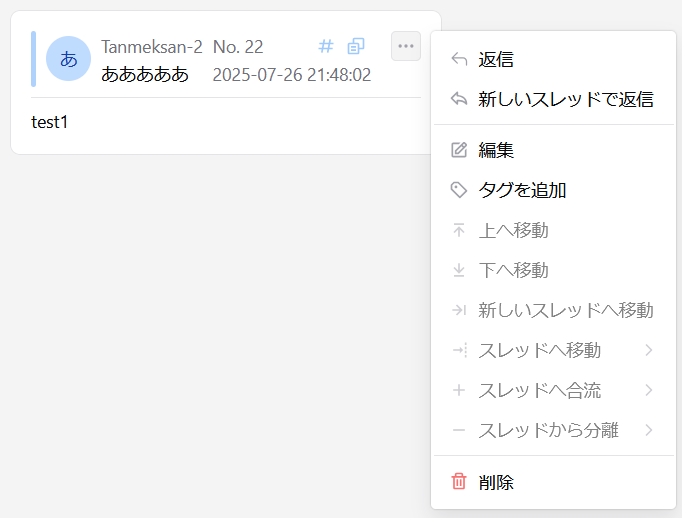Screen dimensions: 682x518
Task: Click the pencil edit icon
Action: coord(459,150)
